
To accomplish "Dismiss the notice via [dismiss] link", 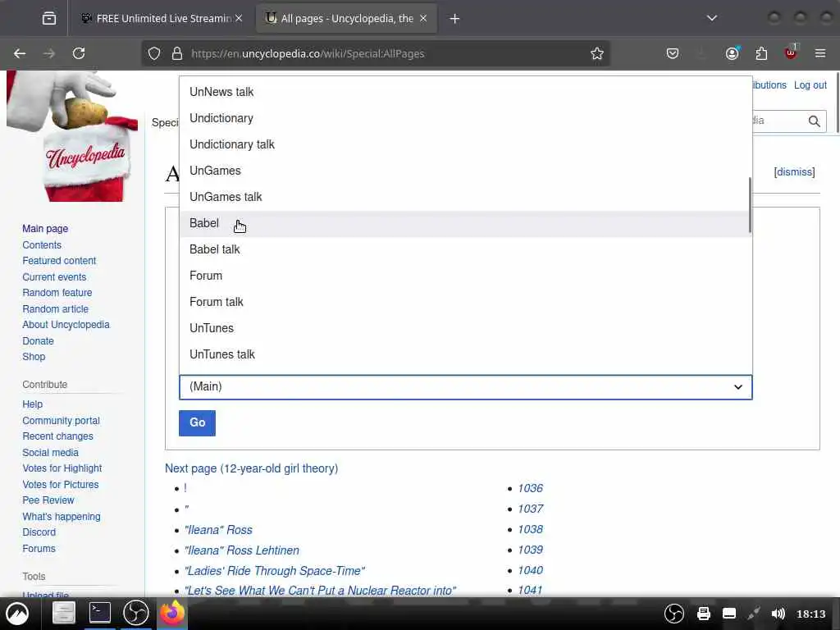I will 794,172.
